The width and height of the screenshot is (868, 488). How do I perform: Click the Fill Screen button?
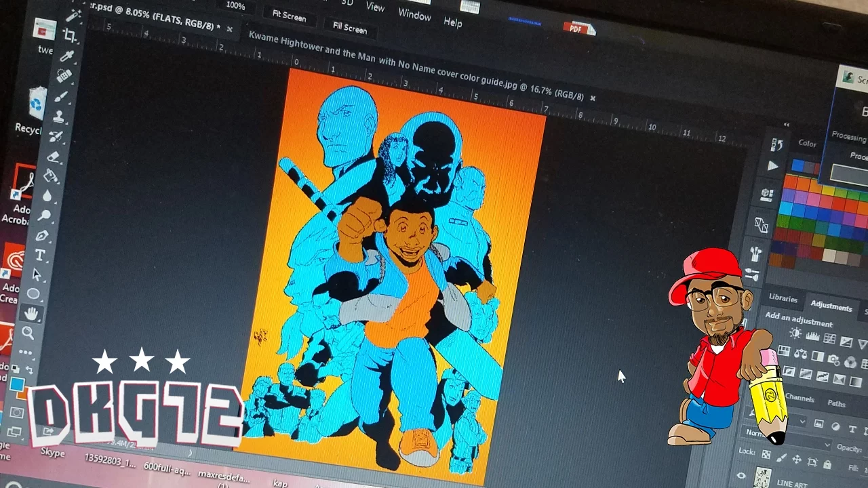coord(350,28)
